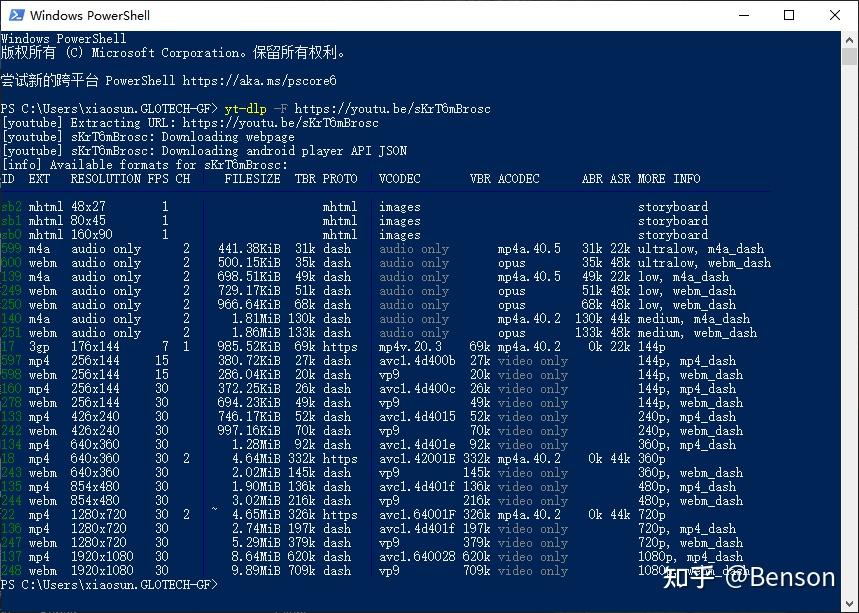Click avc1.4d400c codec in row 160
Viewport: 859px width, 613px height.
pos(417,389)
